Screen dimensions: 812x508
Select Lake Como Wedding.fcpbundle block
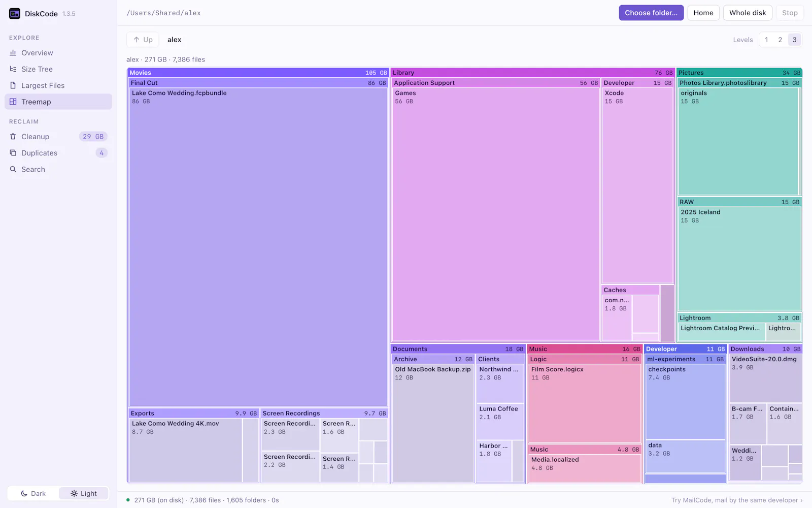(x=258, y=247)
